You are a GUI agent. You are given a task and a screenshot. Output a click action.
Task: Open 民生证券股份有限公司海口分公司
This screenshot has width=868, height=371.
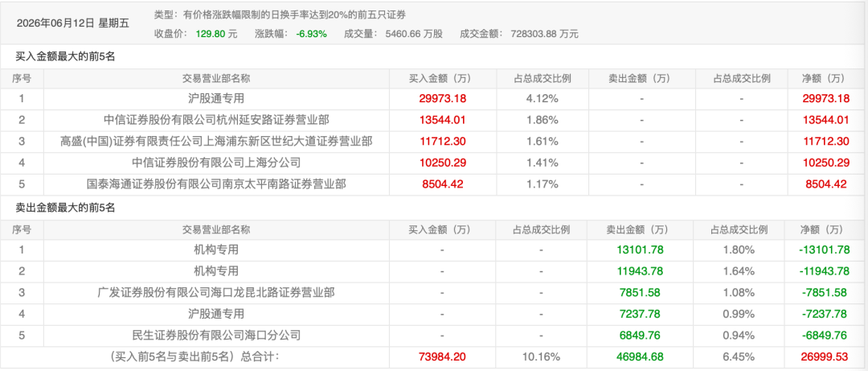point(216,335)
